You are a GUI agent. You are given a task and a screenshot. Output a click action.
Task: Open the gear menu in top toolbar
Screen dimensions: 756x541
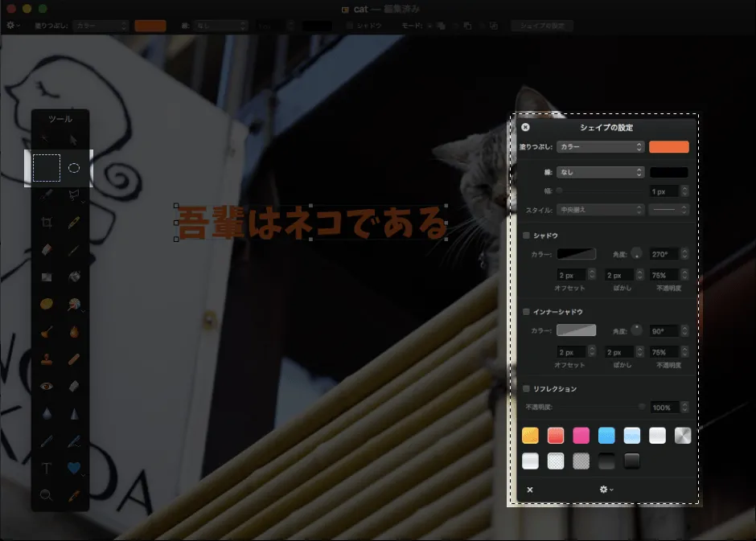[13, 25]
